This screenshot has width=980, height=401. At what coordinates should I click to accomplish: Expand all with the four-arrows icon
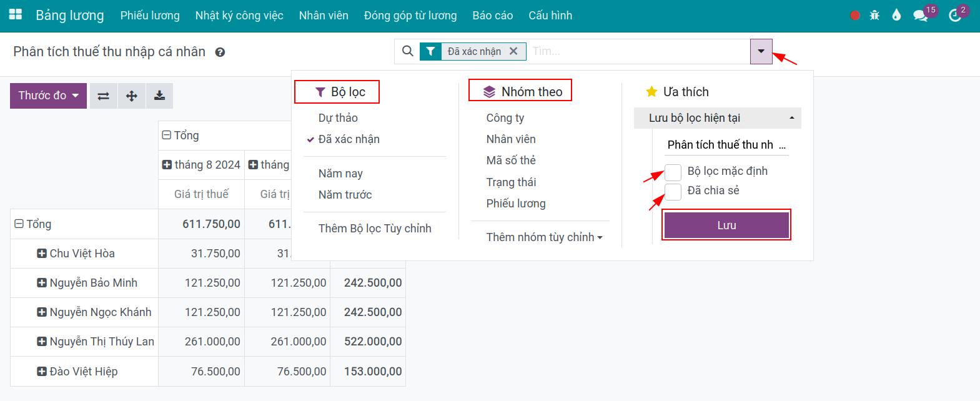coord(132,96)
